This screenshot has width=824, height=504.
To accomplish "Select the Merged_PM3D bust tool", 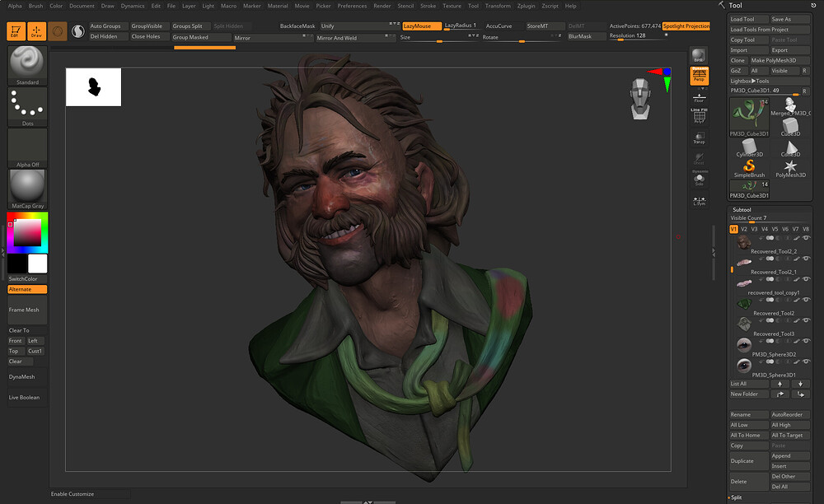I will point(790,106).
